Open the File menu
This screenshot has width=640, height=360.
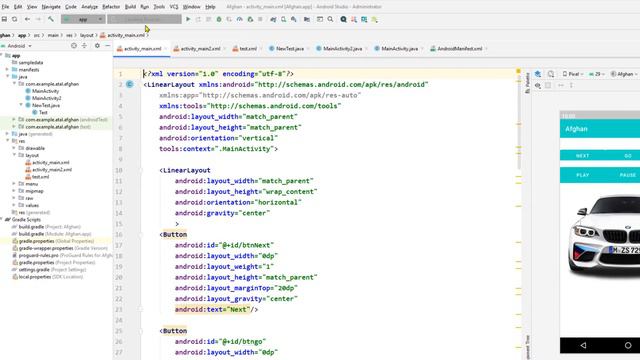[5, 7]
